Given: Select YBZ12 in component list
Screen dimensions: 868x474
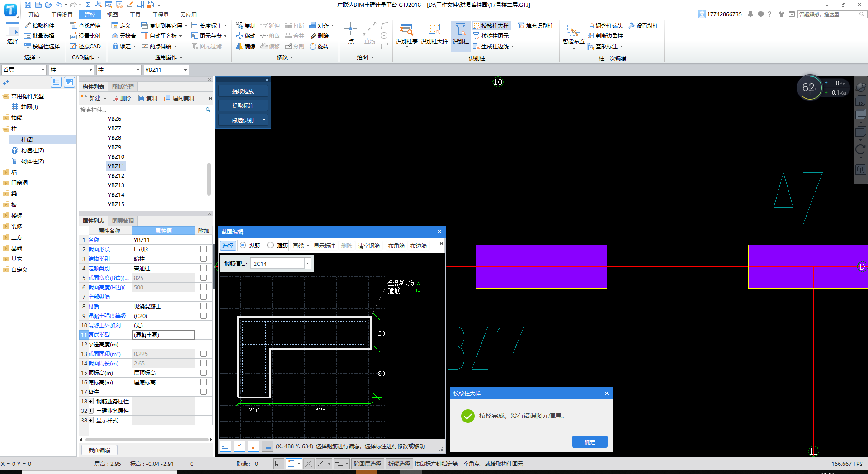Looking at the screenshot, I should click(x=116, y=176).
